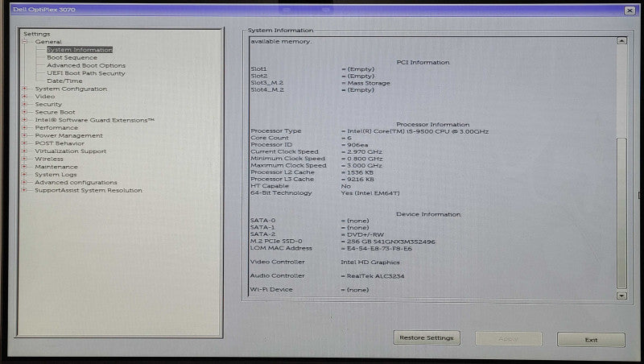Close the Dell OptiPlex 3070 window

click(x=630, y=10)
